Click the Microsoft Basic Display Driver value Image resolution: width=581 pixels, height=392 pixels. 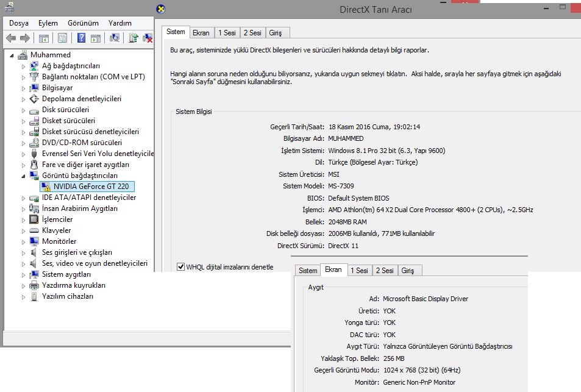pos(426,299)
